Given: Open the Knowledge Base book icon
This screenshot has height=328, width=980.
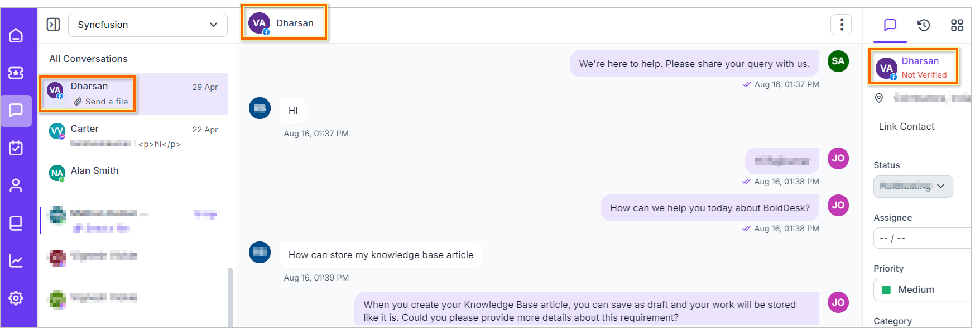Looking at the screenshot, I should pyautogui.click(x=16, y=223).
